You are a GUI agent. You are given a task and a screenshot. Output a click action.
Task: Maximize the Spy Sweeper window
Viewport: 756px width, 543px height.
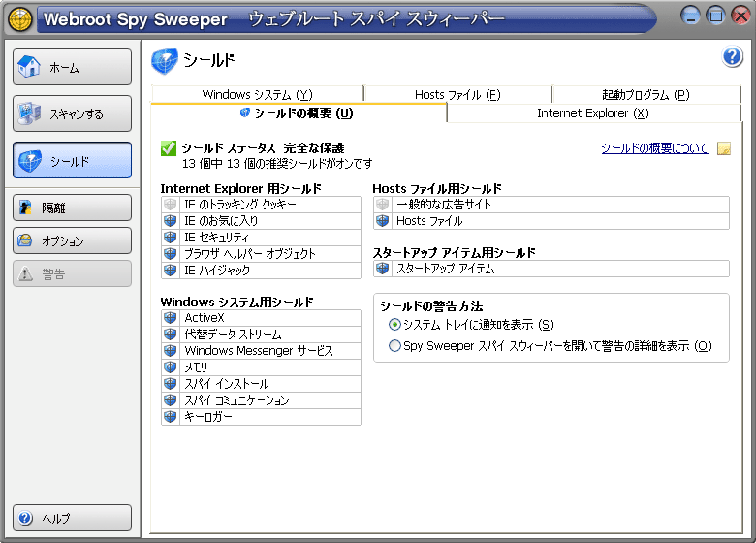coord(715,16)
